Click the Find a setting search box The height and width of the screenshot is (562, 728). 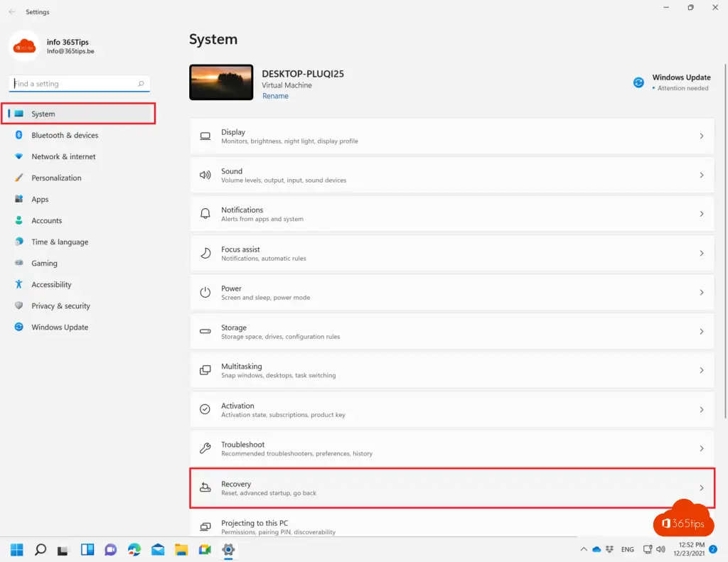75,84
